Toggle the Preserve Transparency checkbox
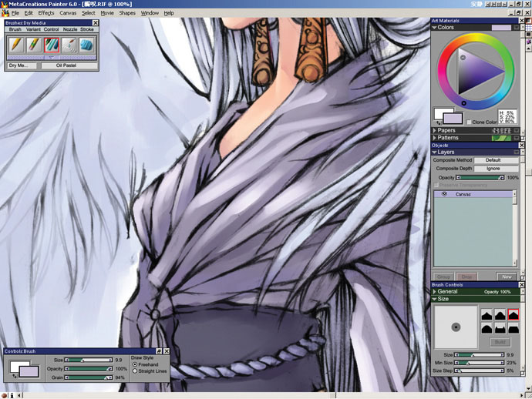This screenshot has height=399, width=532. click(x=436, y=185)
